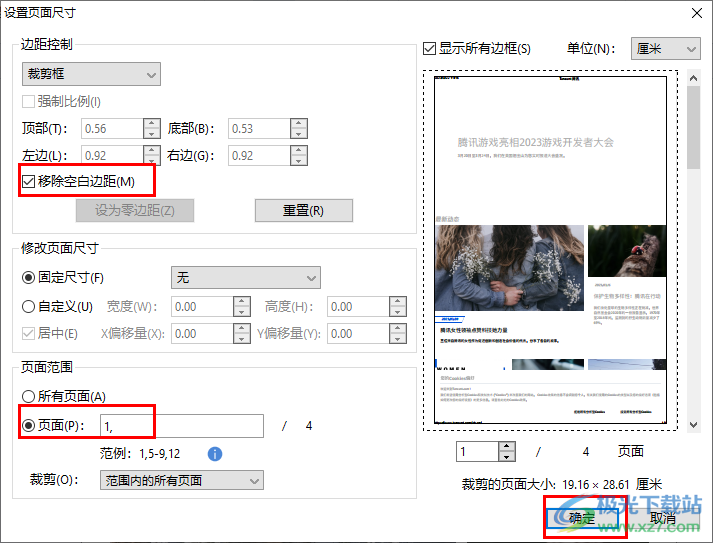Click the 重置 reset button

click(303, 210)
